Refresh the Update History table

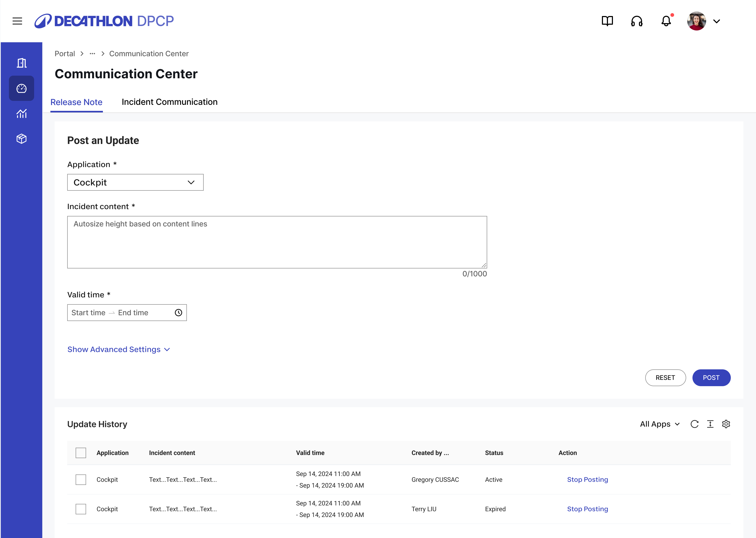[x=694, y=424]
